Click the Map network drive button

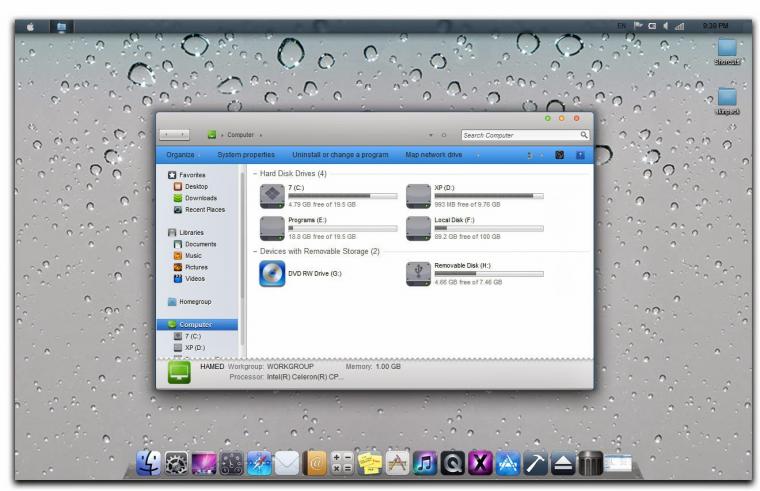[434, 155]
